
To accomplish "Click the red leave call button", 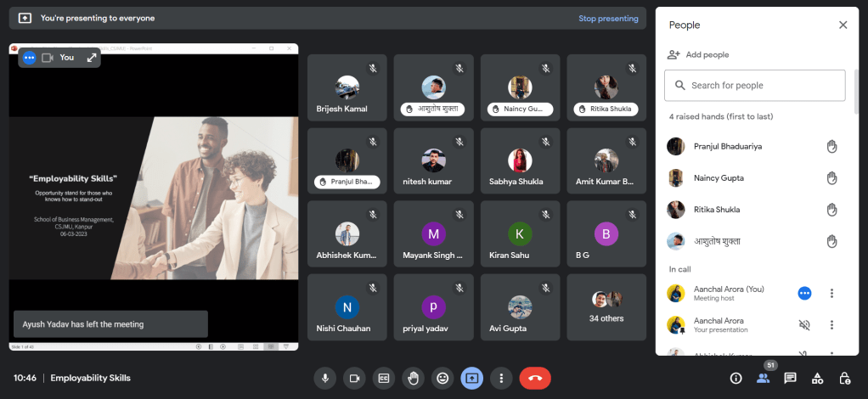I will (x=535, y=378).
